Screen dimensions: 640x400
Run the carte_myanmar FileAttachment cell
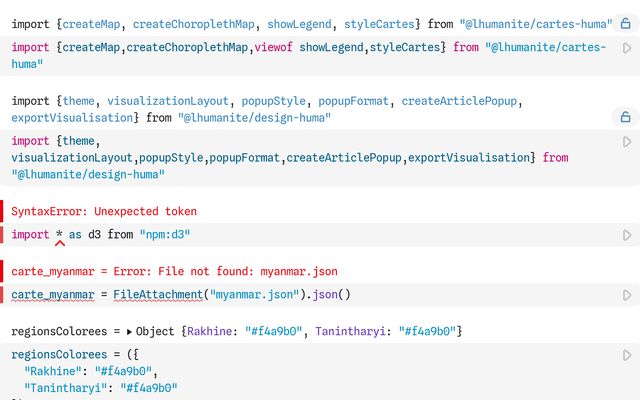click(x=627, y=295)
